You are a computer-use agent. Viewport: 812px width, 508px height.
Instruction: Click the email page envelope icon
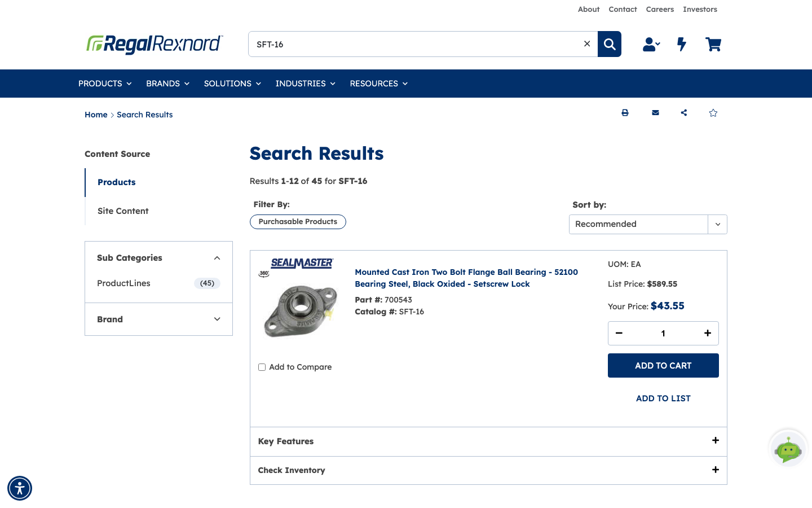(655, 113)
